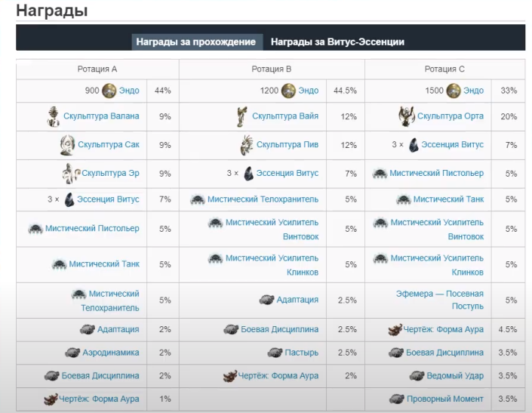The width and height of the screenshot is (532, 413).
Task: Open the Пастырь mod link
Action: (x=302, y=353)
